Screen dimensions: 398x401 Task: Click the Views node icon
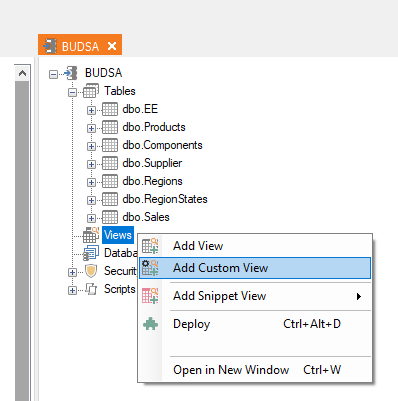click(x=91, y=235)
